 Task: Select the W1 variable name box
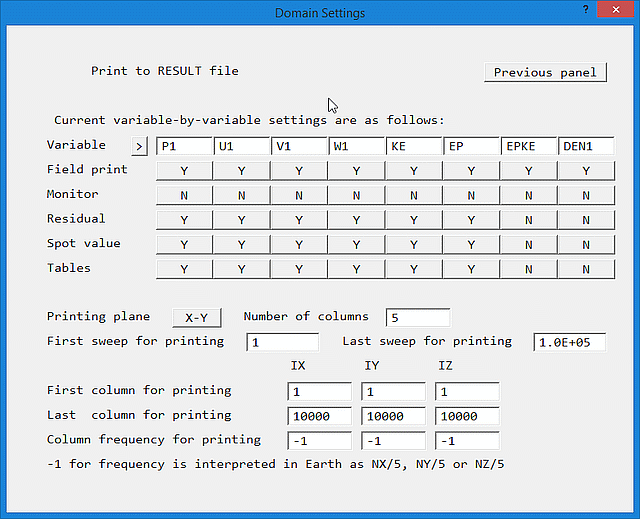pyautogui.click(x=357, y=146)
